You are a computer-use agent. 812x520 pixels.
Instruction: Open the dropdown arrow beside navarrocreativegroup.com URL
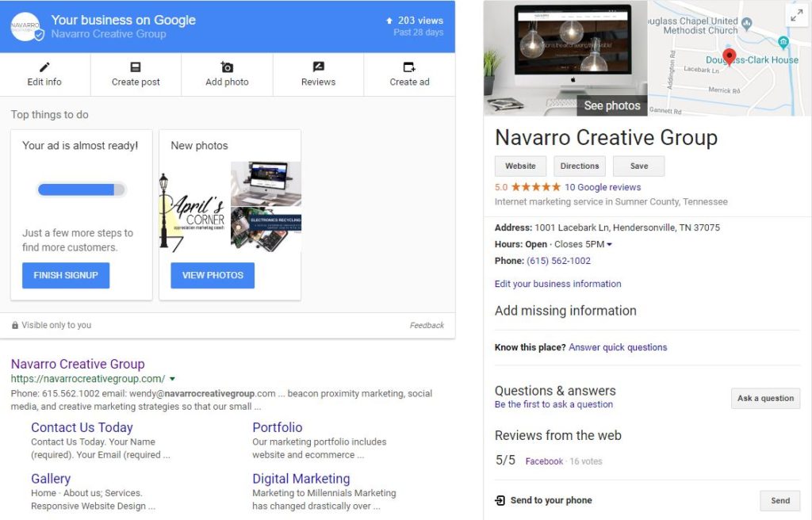[x=172, y=379]
